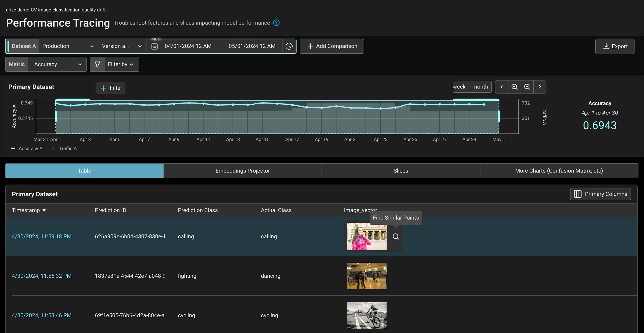
Task: Expand the Version dropdown
Action: pos(122,46)
